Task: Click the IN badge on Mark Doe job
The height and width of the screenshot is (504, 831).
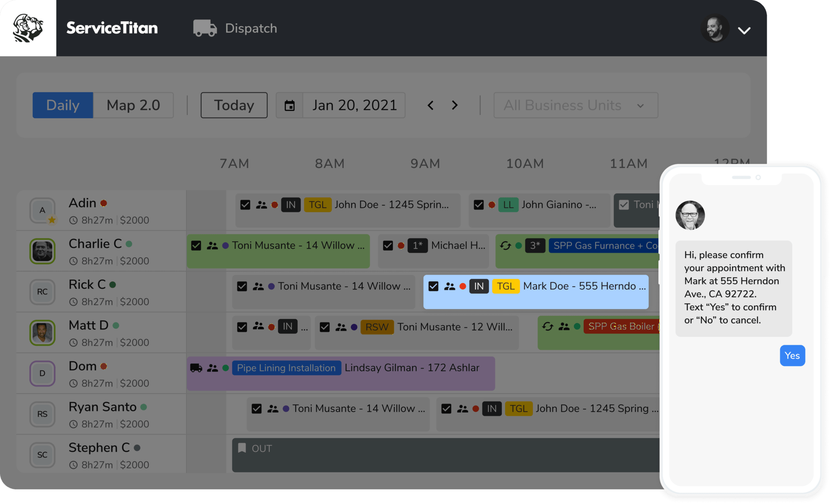Action: pos(479,286)
